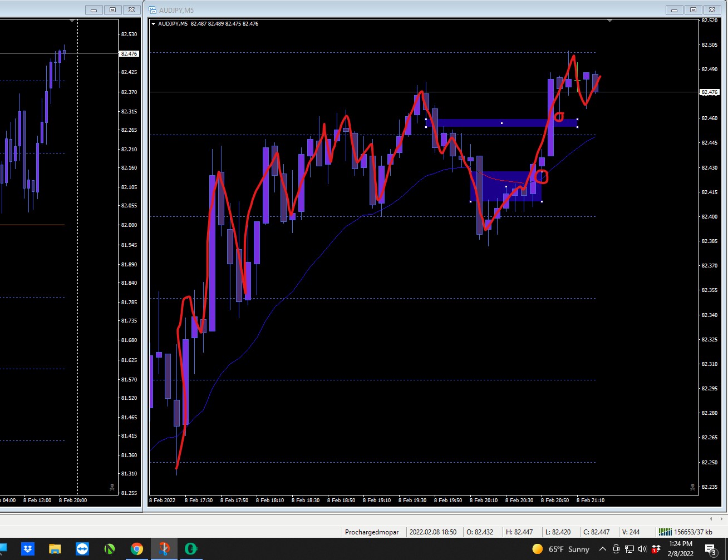Click the skull icon in AUDJPY chart corner

(692, 487)
